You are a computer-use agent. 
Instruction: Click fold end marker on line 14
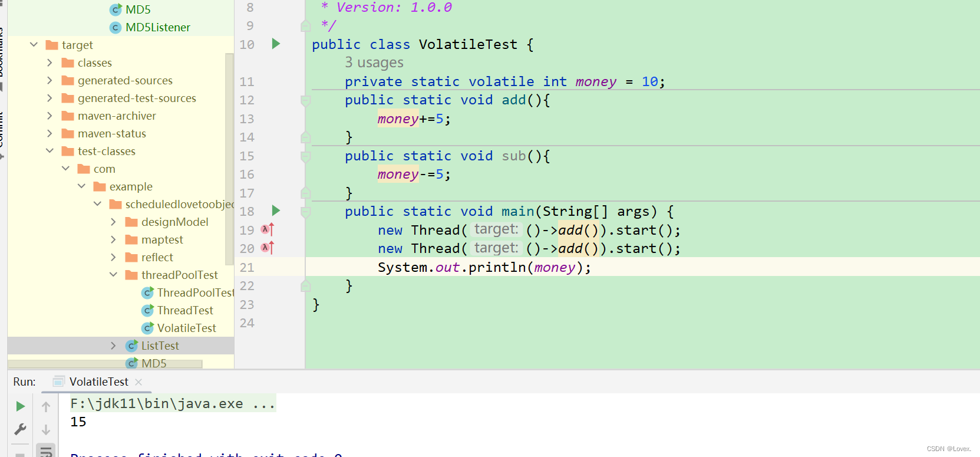tap(305, 137)
